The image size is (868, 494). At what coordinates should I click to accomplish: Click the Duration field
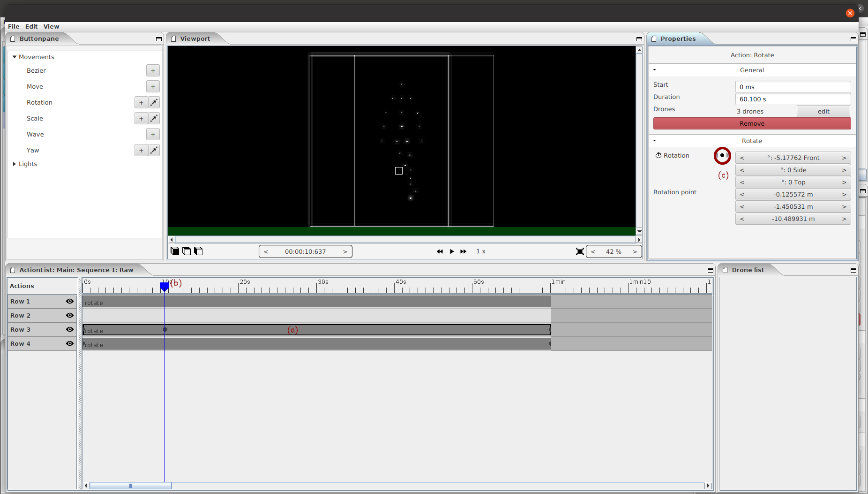793,99
